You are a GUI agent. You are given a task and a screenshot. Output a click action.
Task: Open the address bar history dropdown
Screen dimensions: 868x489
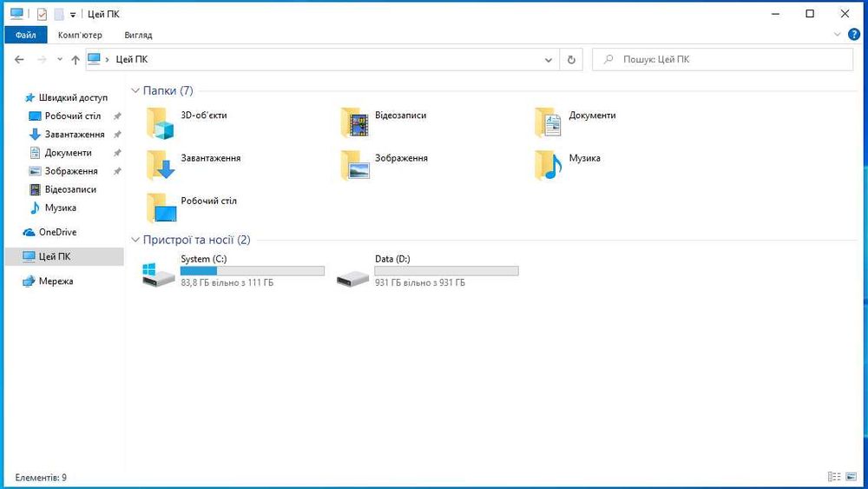[x=548, y=60]
